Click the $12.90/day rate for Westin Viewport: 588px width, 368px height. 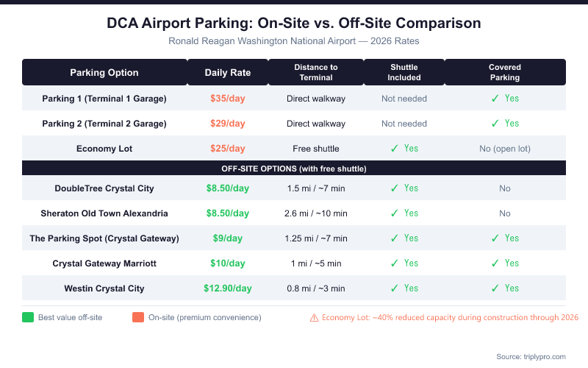(228, 288)
